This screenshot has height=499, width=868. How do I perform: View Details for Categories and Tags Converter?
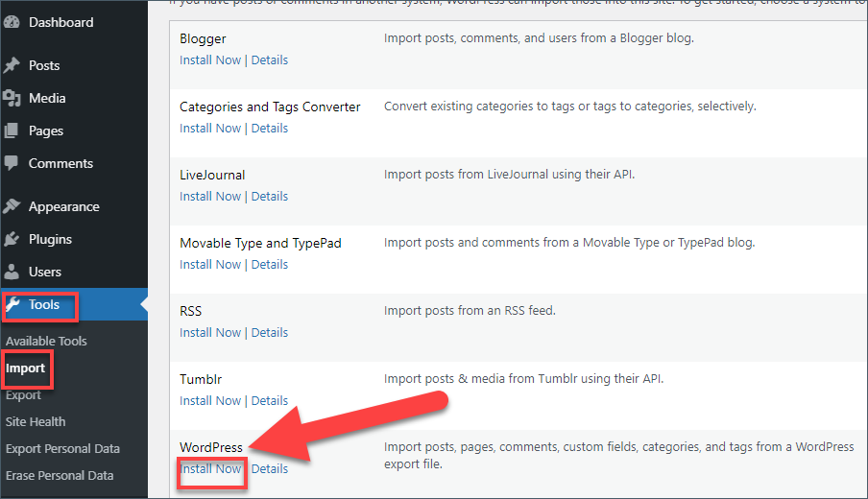coord(270,128)
